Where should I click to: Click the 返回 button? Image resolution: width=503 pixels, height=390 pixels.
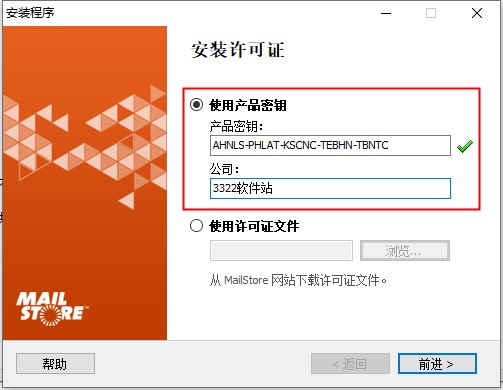coord(350,364)
